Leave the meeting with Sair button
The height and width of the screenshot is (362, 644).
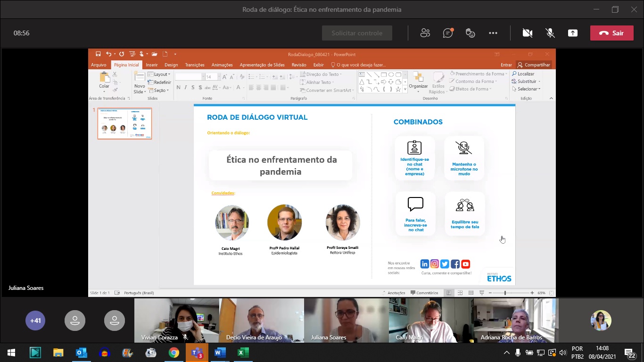[x=611, y=33]
